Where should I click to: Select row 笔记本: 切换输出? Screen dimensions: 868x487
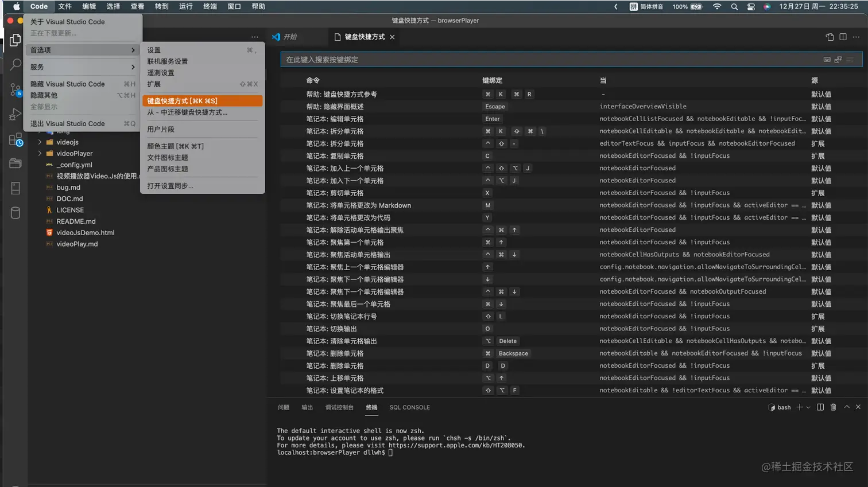572,329
